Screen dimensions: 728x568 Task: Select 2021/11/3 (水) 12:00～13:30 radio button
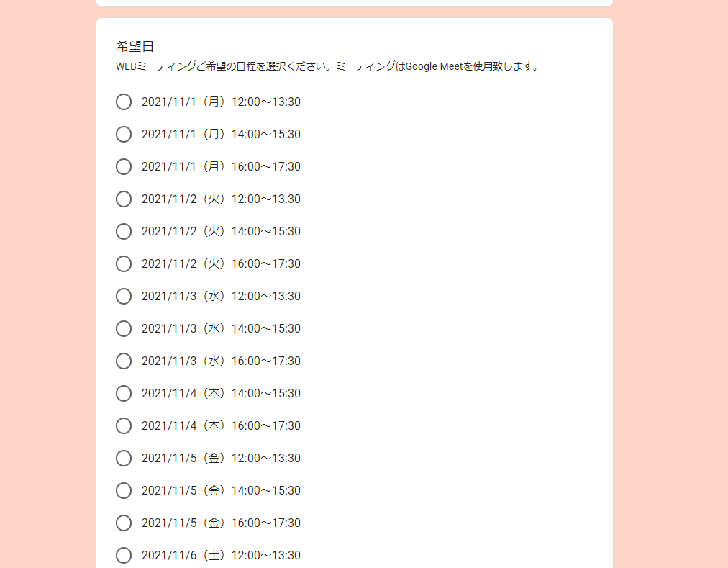coord(124,297)
